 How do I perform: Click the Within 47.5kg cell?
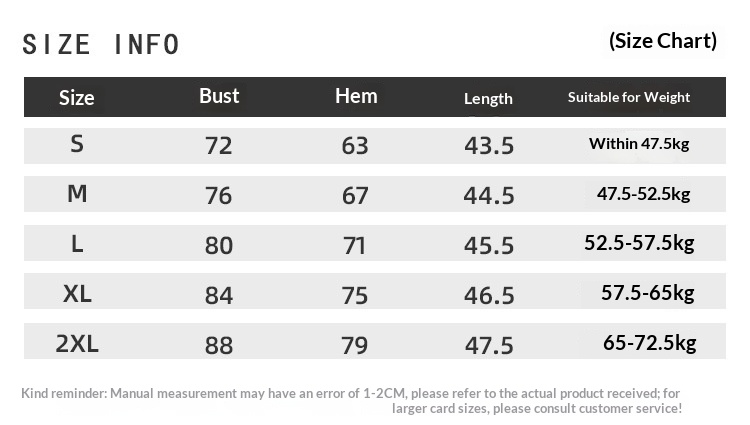click(x=639, y=144)
